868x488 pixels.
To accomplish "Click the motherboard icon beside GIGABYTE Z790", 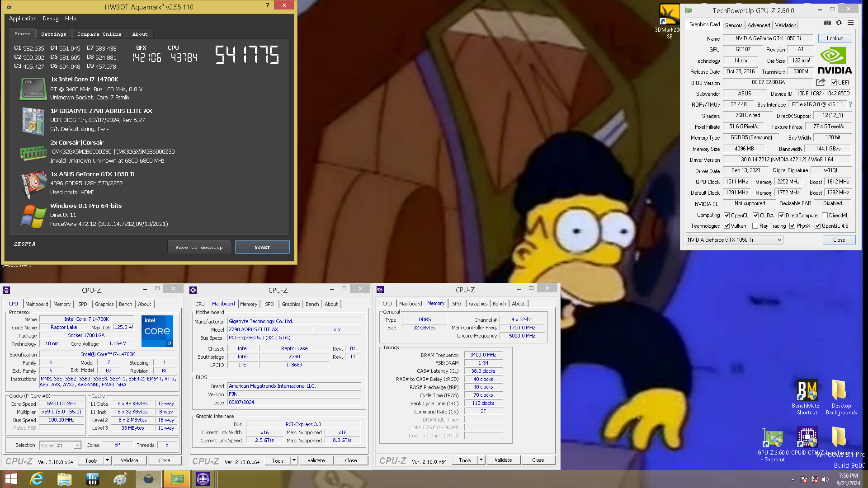I will [x=33, y=121].
